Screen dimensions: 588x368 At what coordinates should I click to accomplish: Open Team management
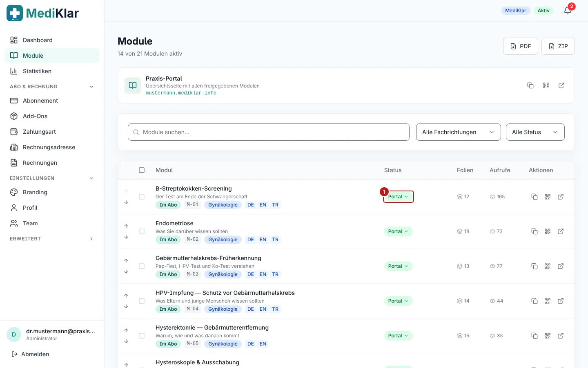pos(52,223)
